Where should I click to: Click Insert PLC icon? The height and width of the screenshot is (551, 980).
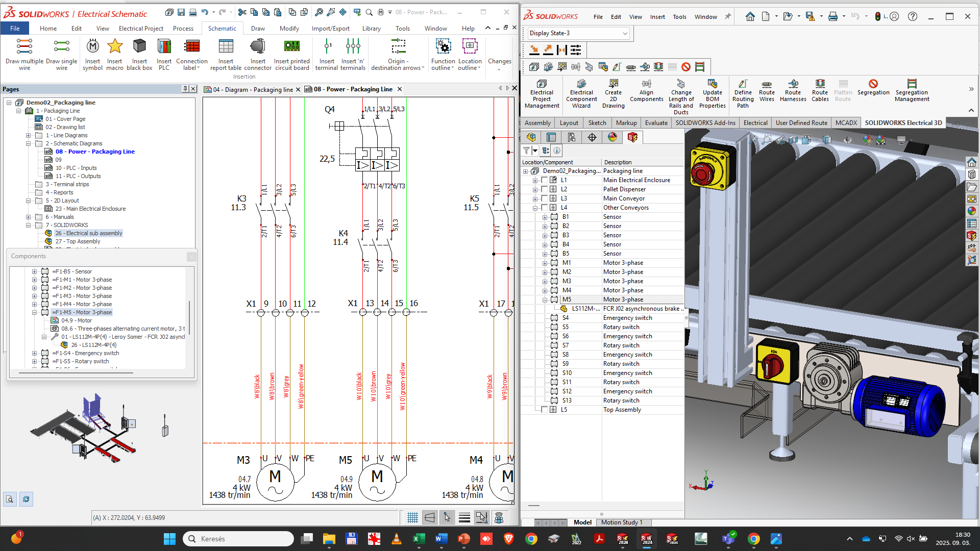pyautogui.click(x=164, y=54)
